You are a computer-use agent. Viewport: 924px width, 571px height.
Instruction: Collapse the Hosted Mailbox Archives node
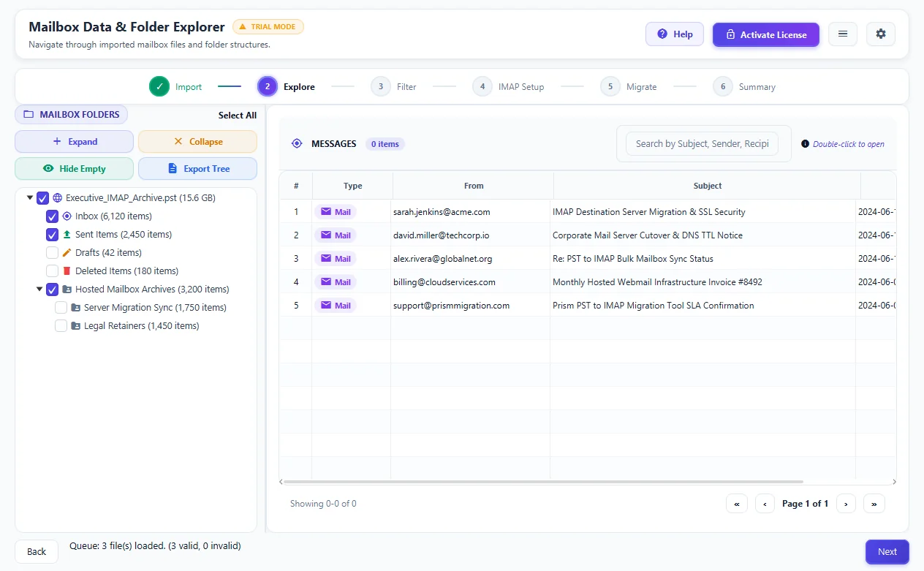(x=39, y=289)
